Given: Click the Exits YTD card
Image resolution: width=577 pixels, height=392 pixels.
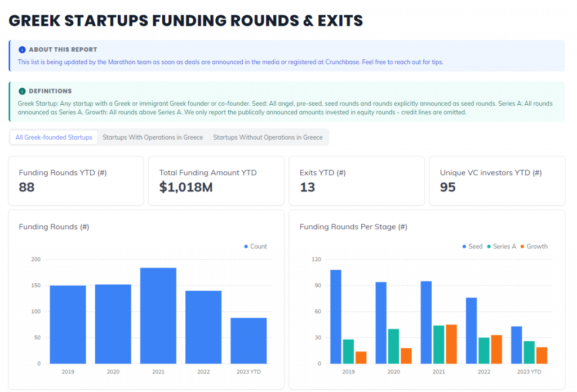Looking at the screenshot, I should [356, 181].
